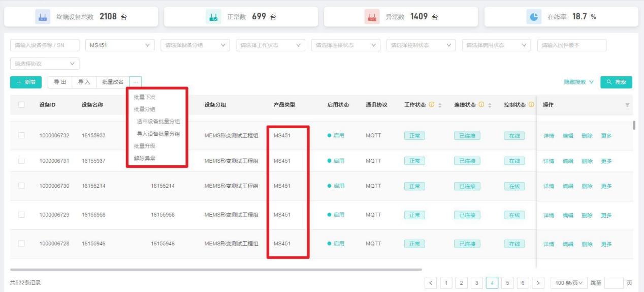Open the 请选择设备分组 dropdown
The image size is (644, 292).
click(195, 45)
